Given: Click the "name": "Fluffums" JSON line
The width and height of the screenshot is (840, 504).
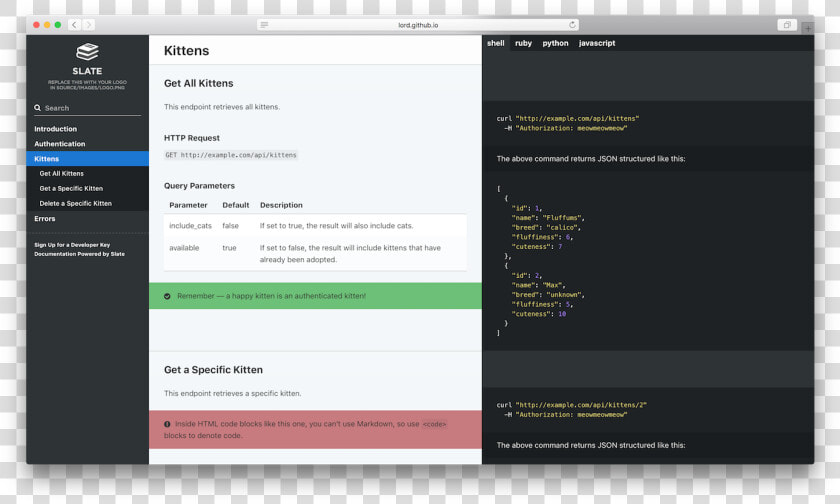Looking at the screenshot, I should point(548,218).
